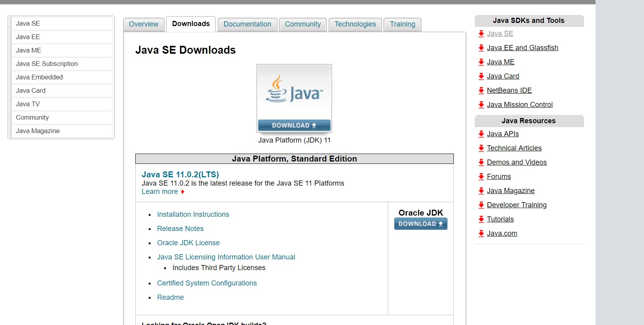Click the red arrow icon beside Java ME link
The image size is (644, 325).
tap(481, 62)
